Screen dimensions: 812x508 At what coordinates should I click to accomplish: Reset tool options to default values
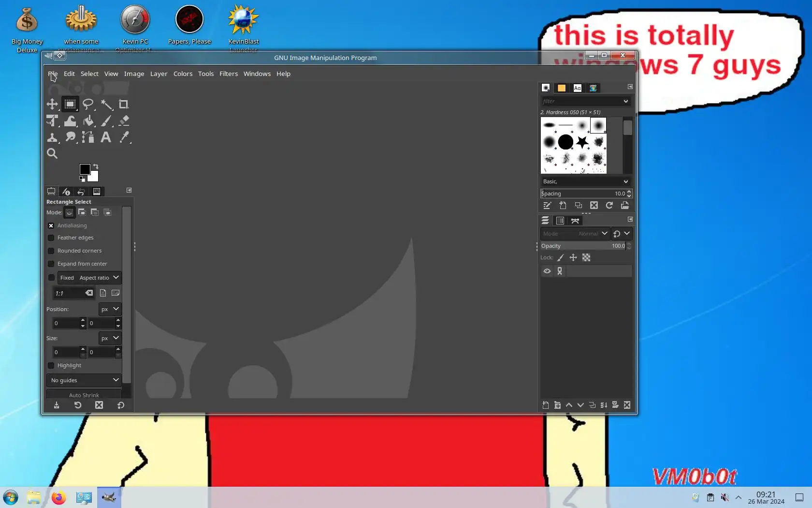[121, 405]
